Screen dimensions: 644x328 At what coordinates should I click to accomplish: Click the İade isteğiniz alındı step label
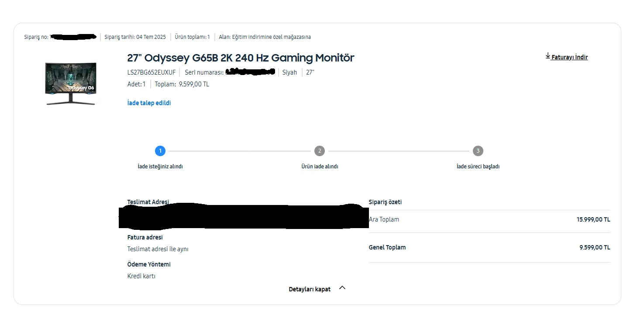click(160, 167)
